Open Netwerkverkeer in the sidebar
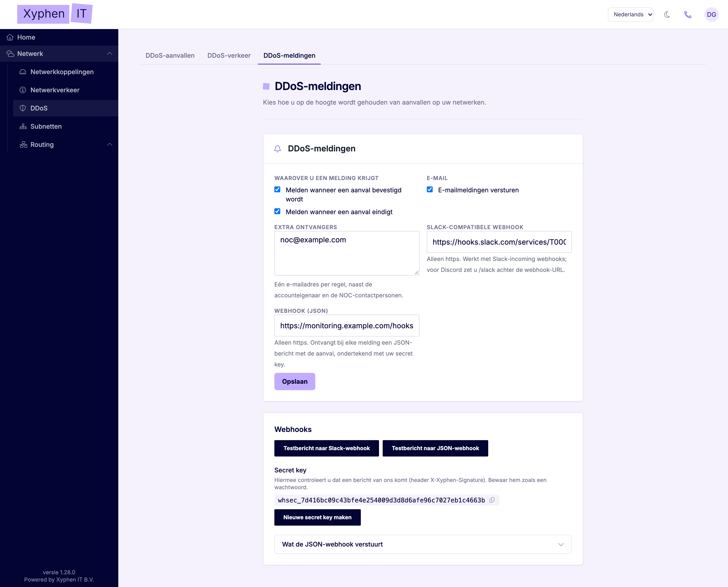 pyautogui.click(x=66, y=90)
